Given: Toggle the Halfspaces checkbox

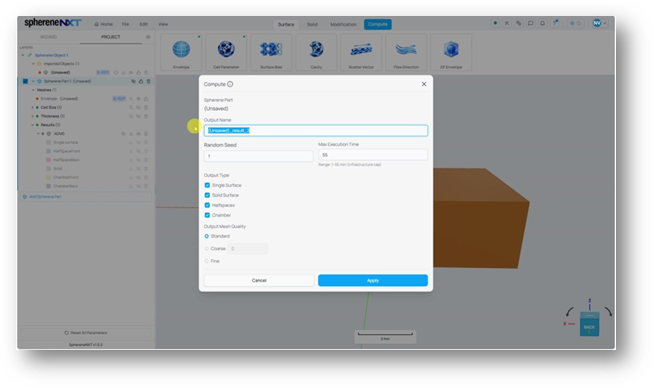Looking at the screenshot, I should coord(207,205).
